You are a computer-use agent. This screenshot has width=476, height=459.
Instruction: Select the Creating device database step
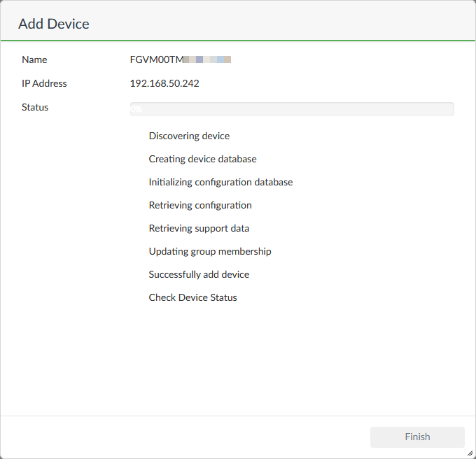pyautogui.click(x=202, y=159)
